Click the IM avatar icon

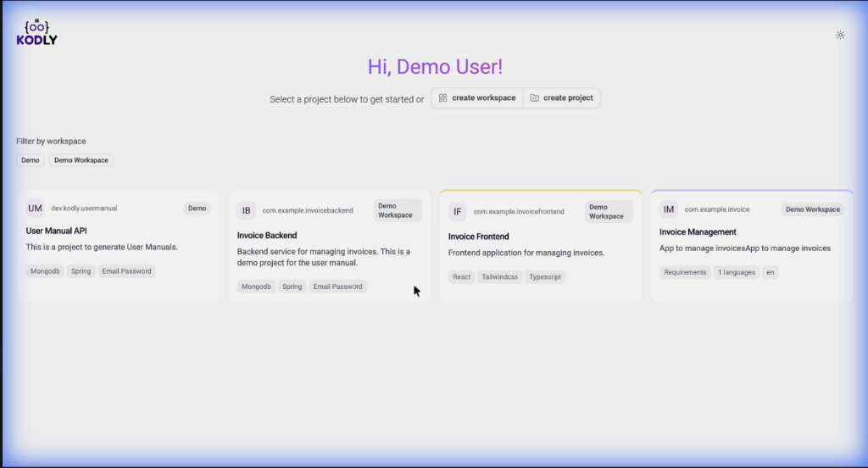[x=669, y=209]
